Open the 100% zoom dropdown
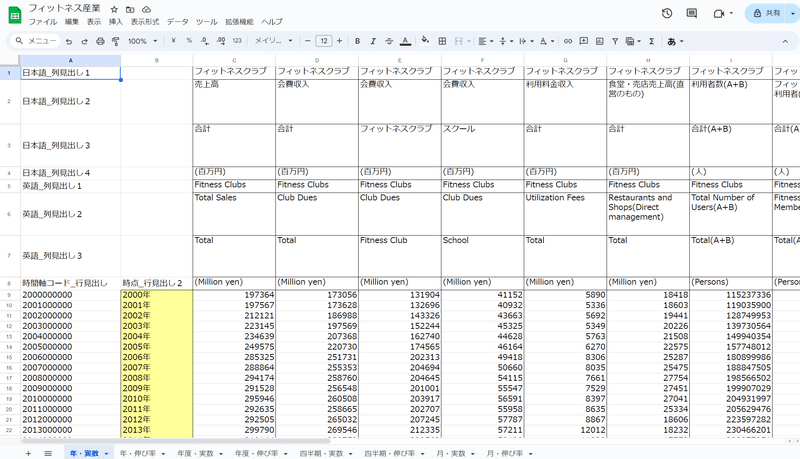 click(141, 41)
